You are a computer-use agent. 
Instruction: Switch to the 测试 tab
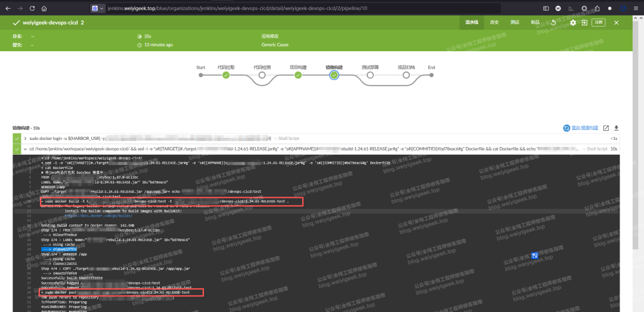tap(515, 23)
